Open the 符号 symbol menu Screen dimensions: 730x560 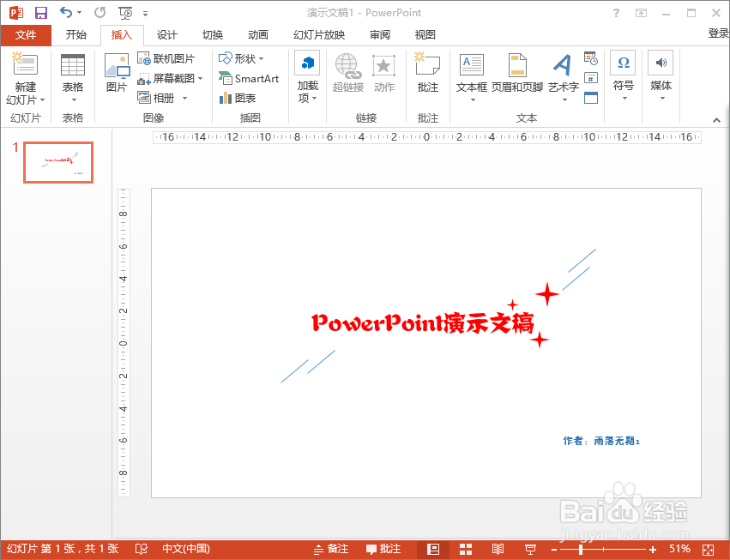[624, 77]
